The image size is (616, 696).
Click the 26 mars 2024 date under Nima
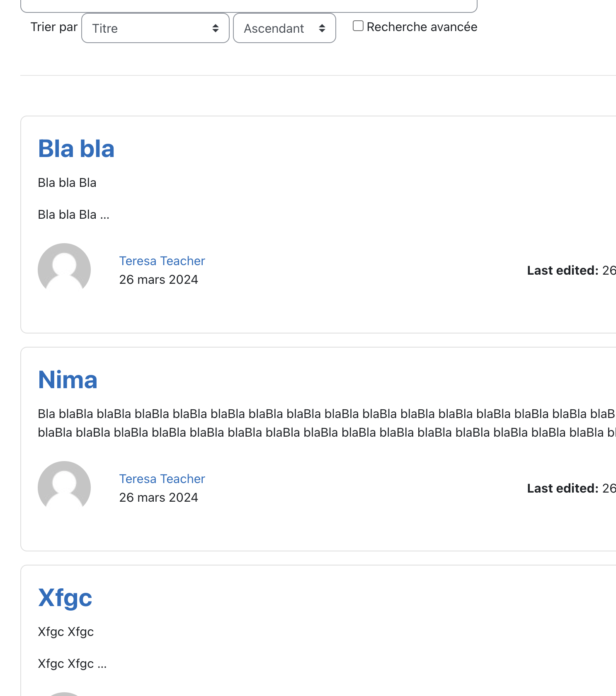(x=159, y=498)
